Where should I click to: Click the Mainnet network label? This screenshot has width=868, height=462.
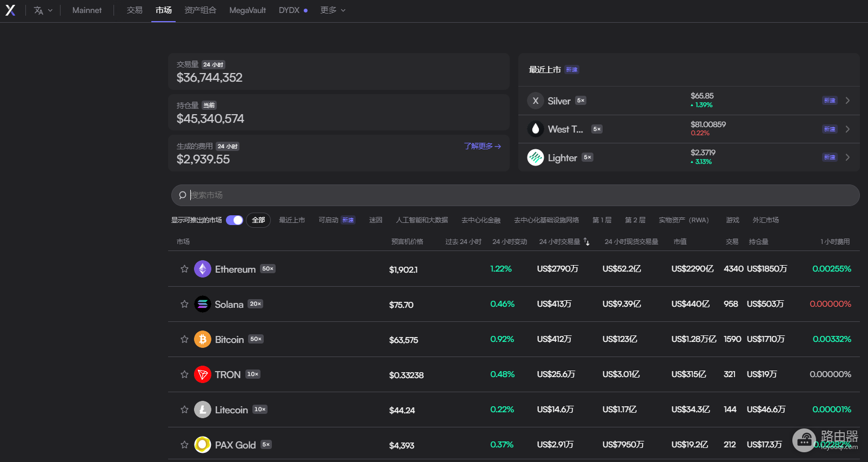coord(87,10)
